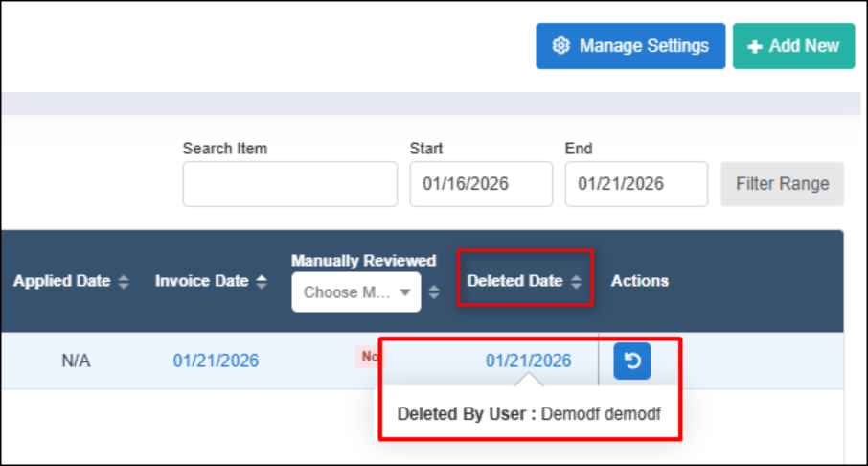Click the Deleted Date sort arrows
Image resolution: width=868 pixels, height=466 pixels.
(x=576, y=282)
